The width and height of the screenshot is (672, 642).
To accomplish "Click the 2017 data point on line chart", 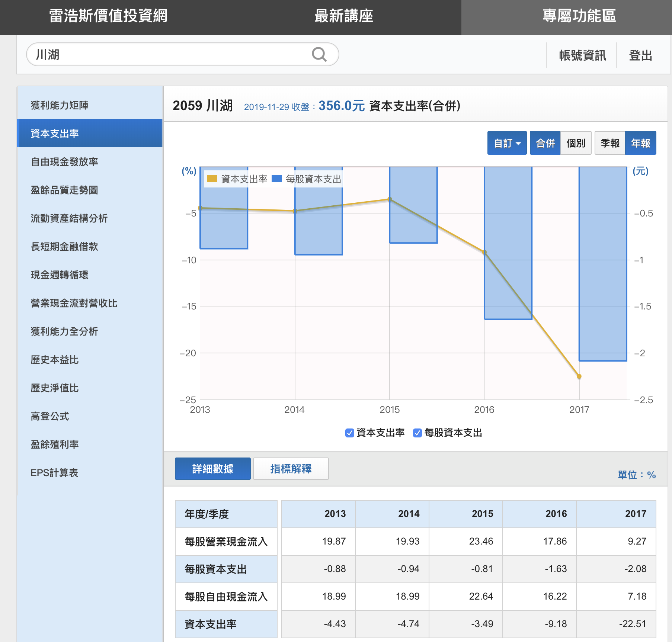I will (x=579, y=376).
